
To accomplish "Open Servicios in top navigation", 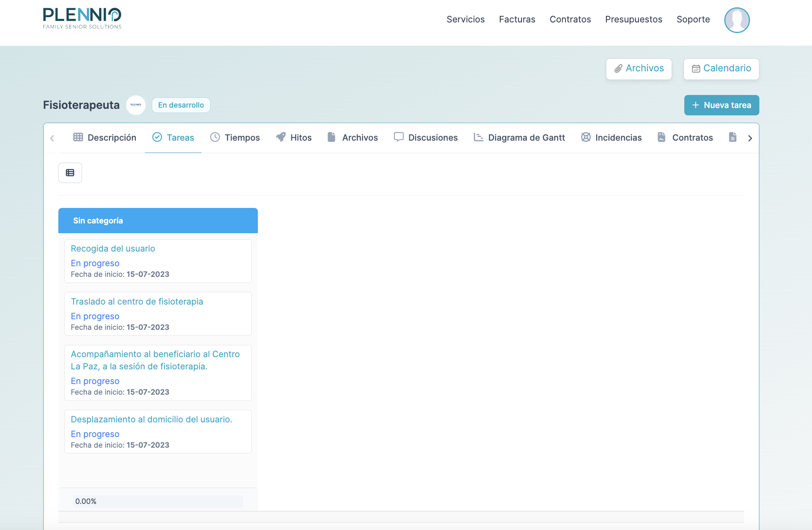I will tap(466, 19).
